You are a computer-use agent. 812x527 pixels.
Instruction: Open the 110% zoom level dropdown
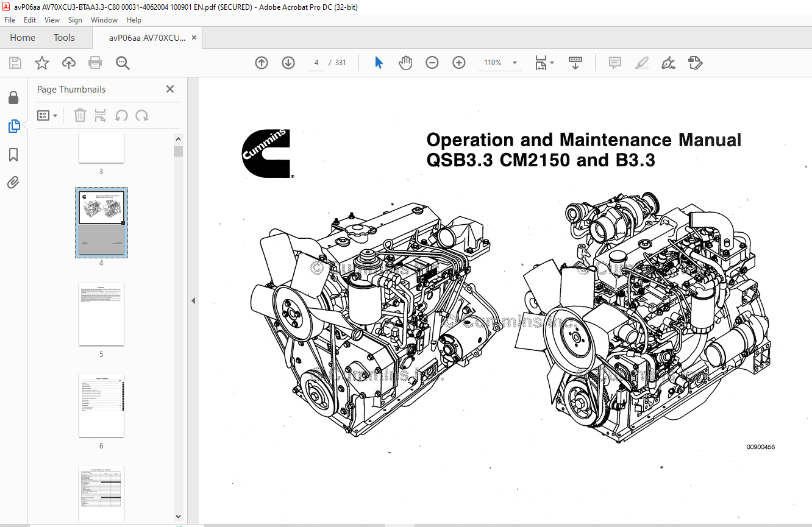(x=514, y=63)
